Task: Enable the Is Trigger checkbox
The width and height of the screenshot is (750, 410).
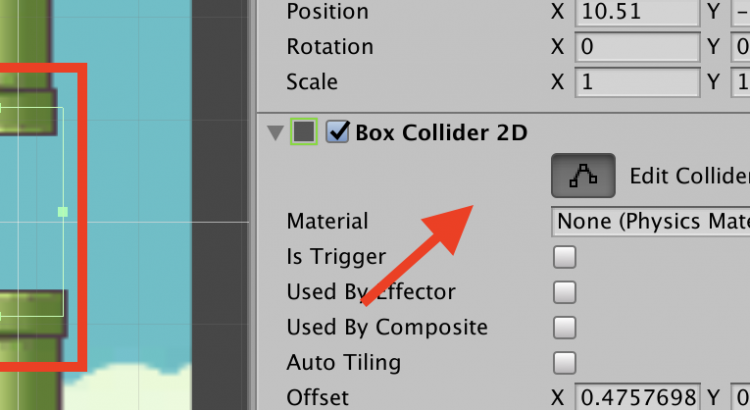Action: 565,257
